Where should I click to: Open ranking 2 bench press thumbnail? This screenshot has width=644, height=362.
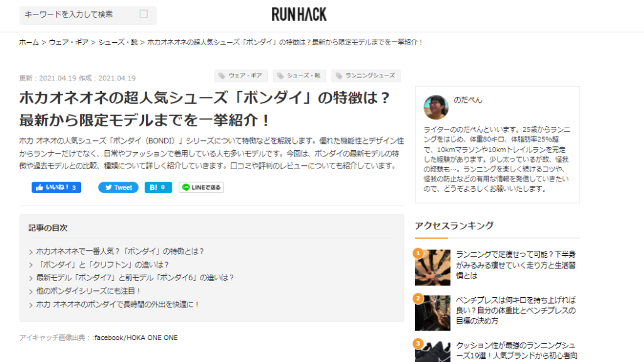pyautogui.click(x=433, y=313)
